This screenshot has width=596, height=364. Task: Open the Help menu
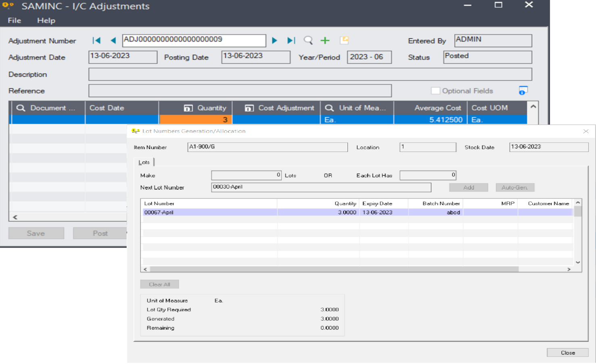point(46,21)
